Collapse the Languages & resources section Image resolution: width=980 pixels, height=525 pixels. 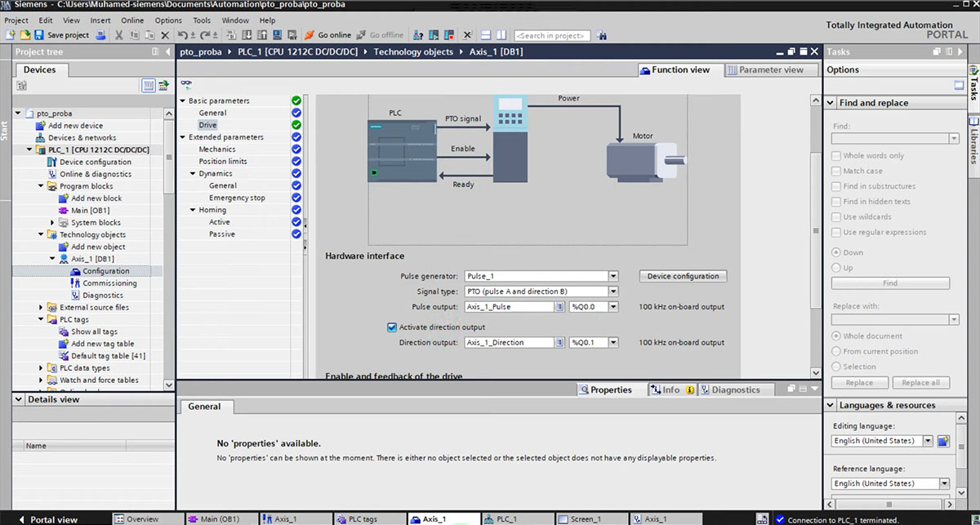tap(831, 405)
